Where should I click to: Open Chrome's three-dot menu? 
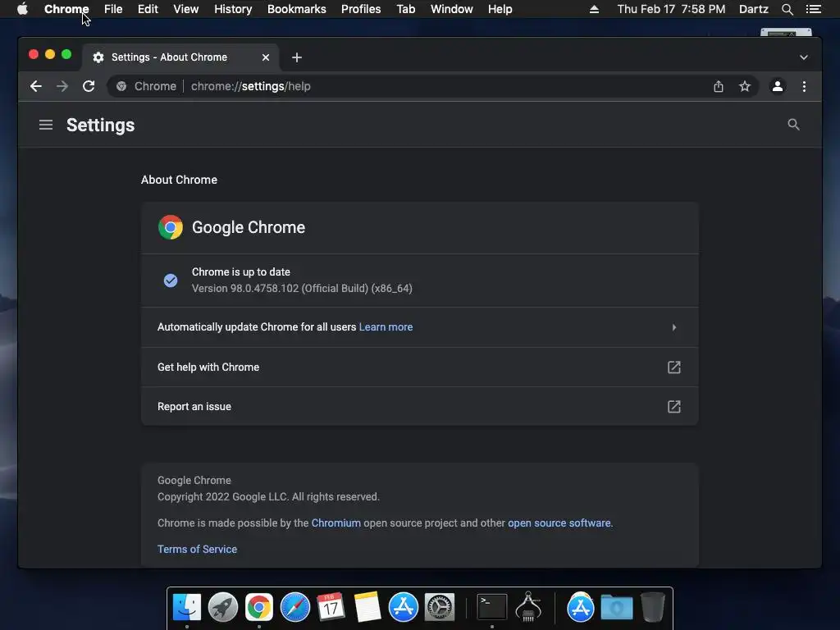point(804,86)
